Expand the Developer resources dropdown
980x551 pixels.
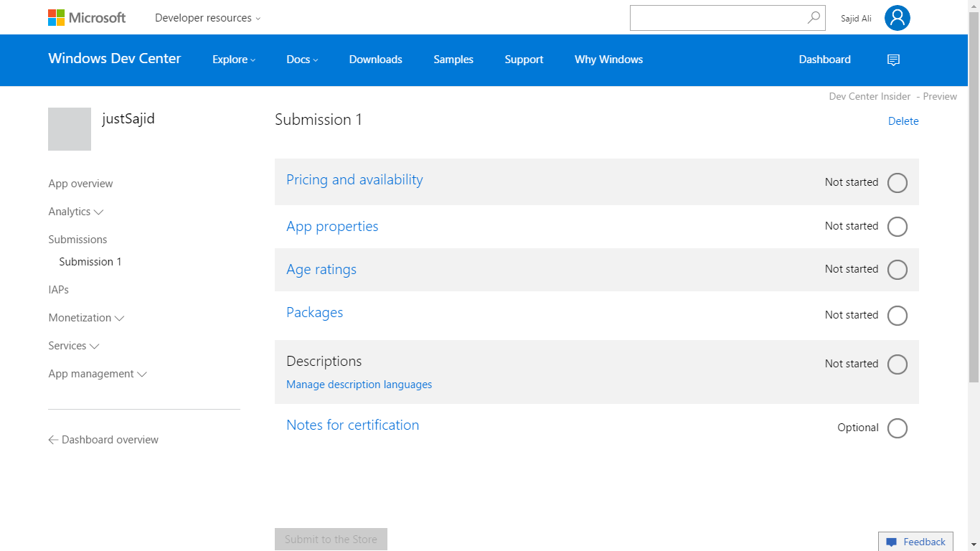(x=208, y=18)
